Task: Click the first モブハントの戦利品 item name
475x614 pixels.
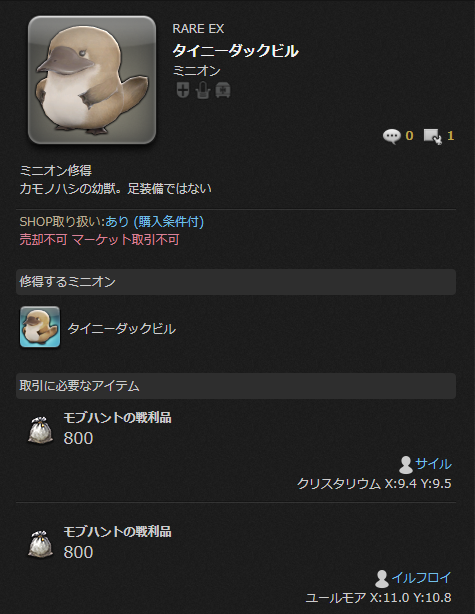Action: pyautogui.click(x=117, y=418)
